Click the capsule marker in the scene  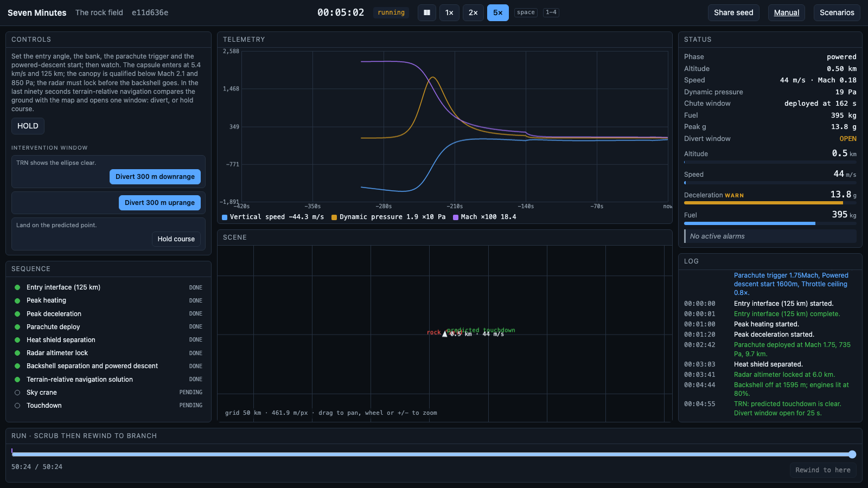(445, 334)
